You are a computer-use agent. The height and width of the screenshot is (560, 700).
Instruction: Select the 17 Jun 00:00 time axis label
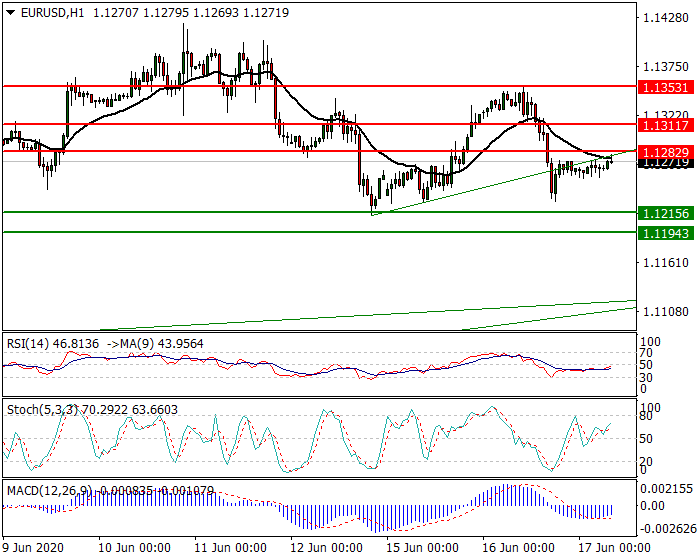pos(614,547)
